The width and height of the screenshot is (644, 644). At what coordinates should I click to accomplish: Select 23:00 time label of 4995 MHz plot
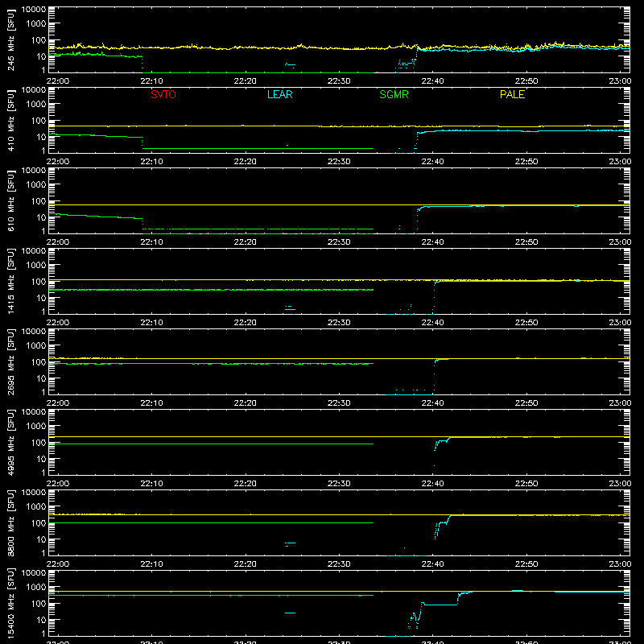click(x=620, y=484)
